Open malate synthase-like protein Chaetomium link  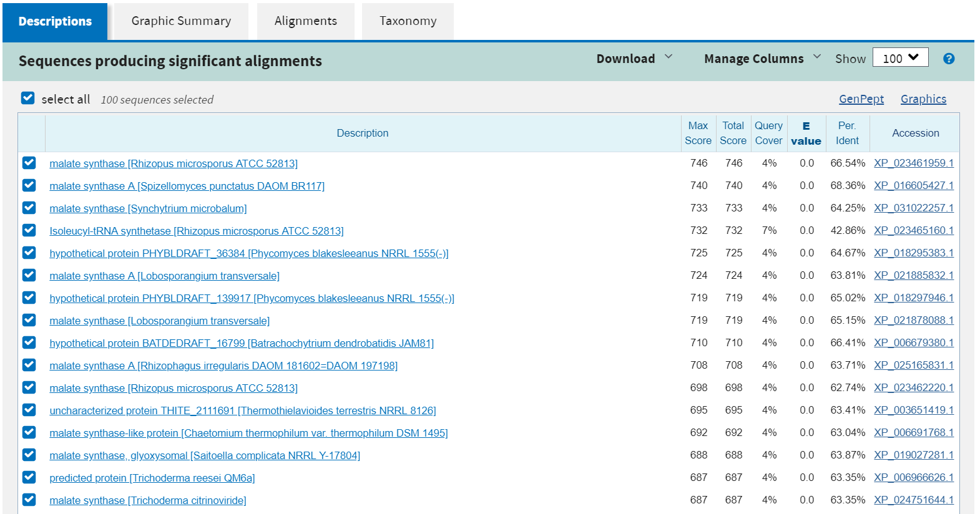248,433
